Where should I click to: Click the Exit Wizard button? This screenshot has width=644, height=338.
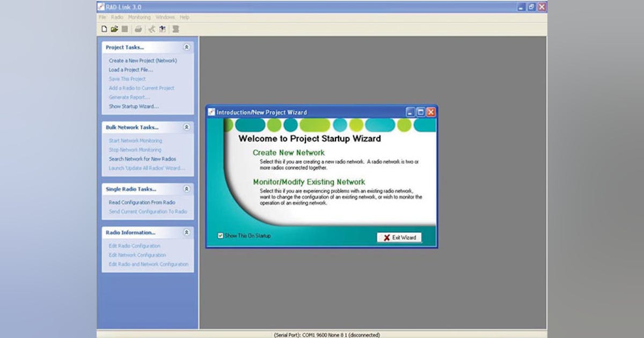point(400,237)
